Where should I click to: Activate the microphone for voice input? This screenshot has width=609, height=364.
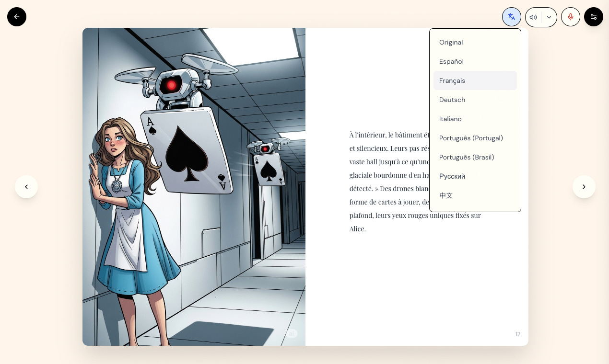571,17
